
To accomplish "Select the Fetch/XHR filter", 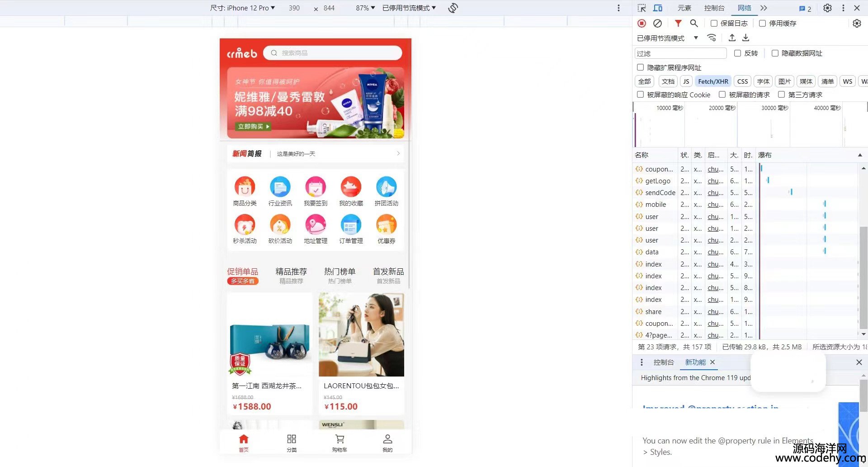I will pyautogui.click(x=713, y=81).
